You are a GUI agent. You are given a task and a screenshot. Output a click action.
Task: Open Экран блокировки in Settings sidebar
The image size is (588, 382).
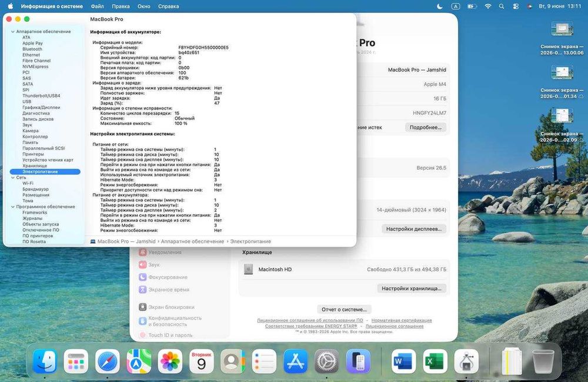coord(166,307)
